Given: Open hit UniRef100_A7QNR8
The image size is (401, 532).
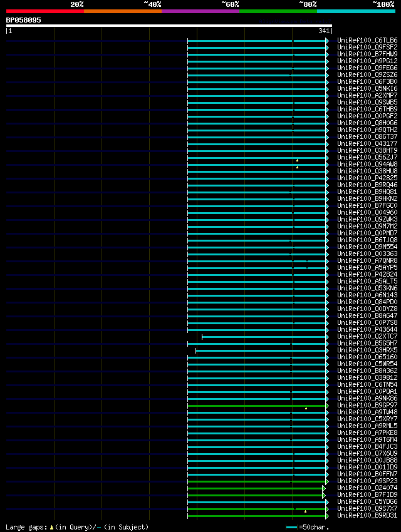Looking at the screenshot, I should pyautogui.click(x=367, y=260).
